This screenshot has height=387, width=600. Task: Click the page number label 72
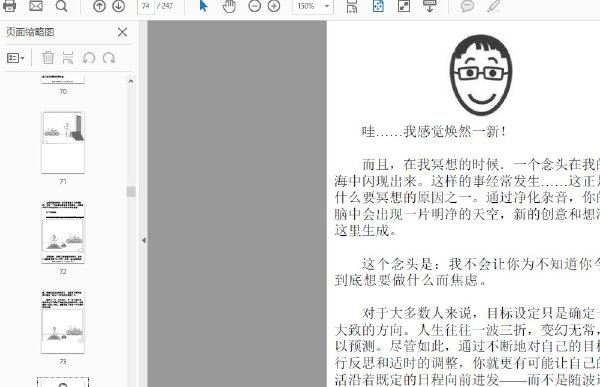pos(63,271)
